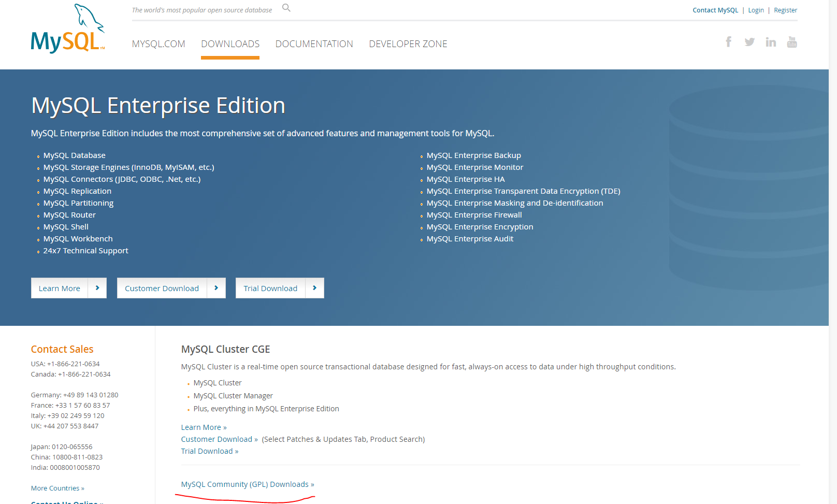Click the MySQL Router list item
837x504 pixels.
(69, 215)
